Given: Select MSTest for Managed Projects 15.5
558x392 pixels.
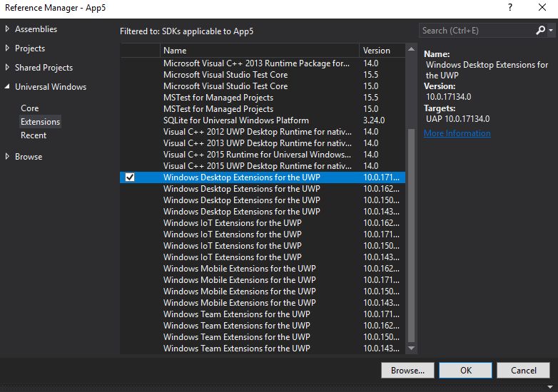Looking at the screenshot, I should pyautogui.click(x=263, y=98).
